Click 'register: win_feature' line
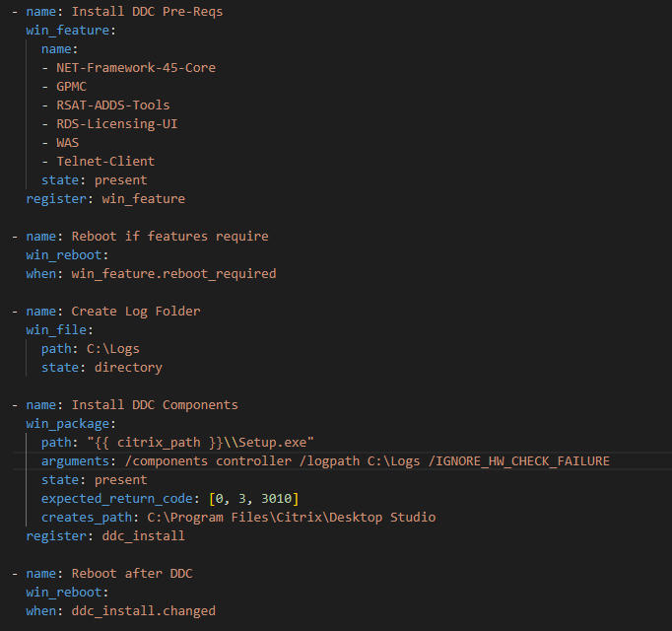The width and height of the screenshot is (672, 631). click(x=105, y=199)
